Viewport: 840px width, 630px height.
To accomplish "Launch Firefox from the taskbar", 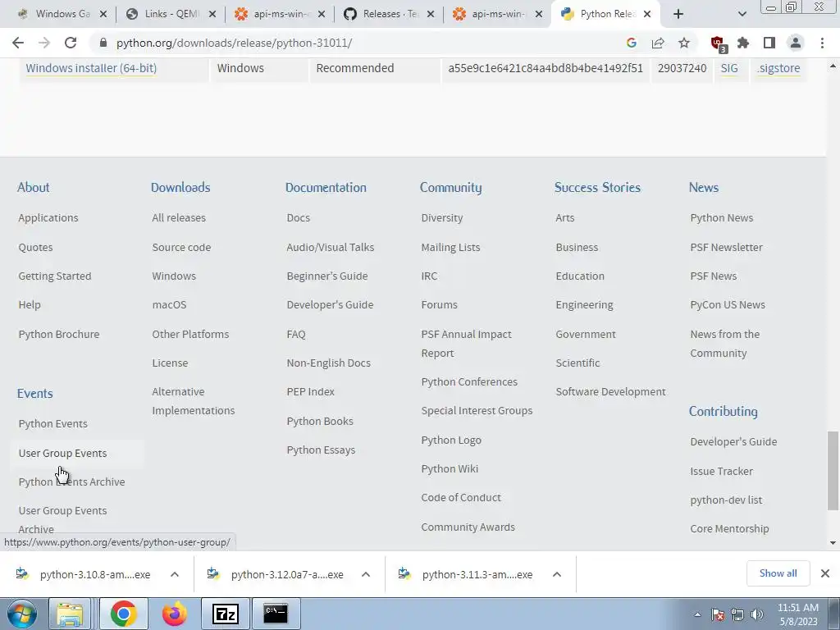I will pyautogui.click(x=174, y=614).
